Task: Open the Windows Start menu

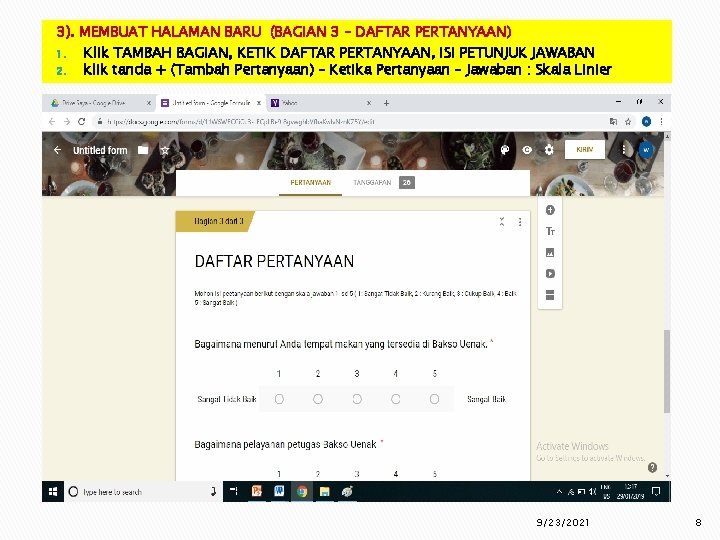Action: pyautogui.click(x=53, y=492)
